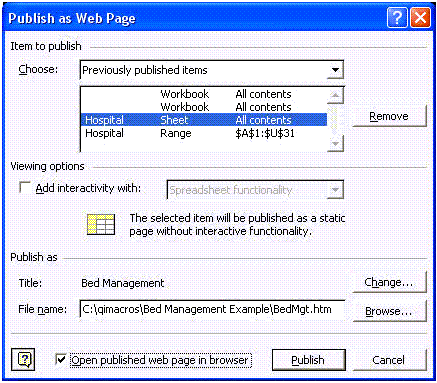
Task: Select the Hospital Range $A$1:$U$31 row
Action: (x=204, y=133)
